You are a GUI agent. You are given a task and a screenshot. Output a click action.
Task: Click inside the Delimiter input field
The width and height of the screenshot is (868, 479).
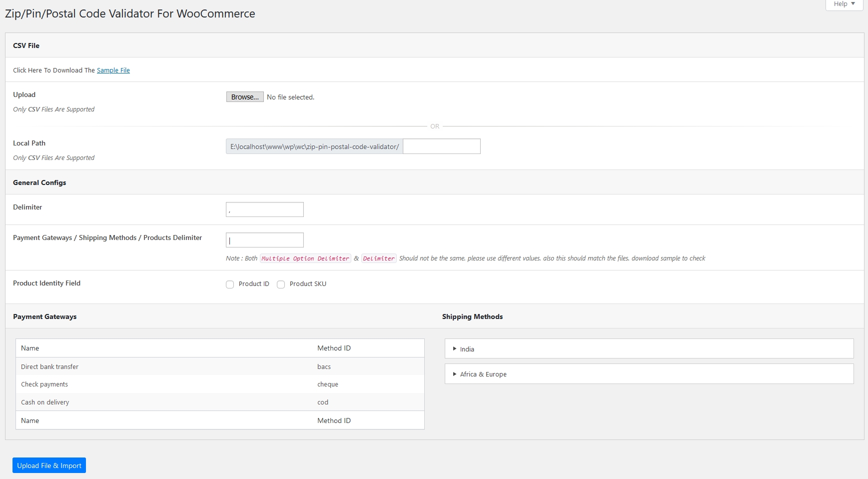[264, 209]
